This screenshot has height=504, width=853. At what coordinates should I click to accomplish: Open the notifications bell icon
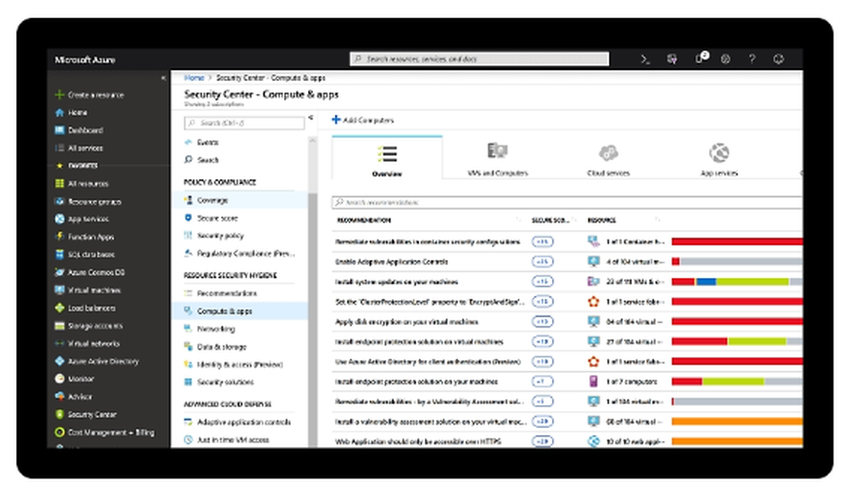(x=701, y=58)
